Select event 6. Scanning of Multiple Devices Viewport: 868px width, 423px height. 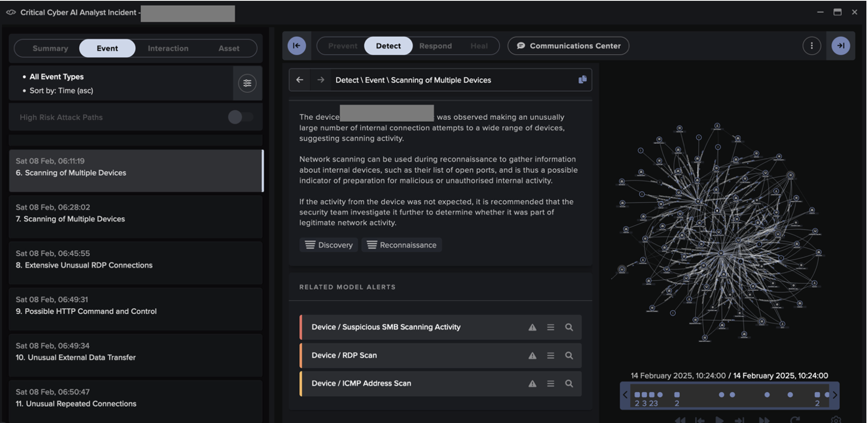[x=136, y=171]
